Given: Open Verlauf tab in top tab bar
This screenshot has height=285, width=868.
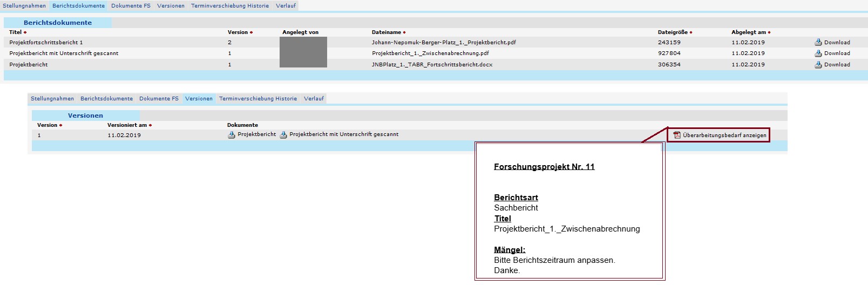Looking at the screenshot, I should 286,6.
